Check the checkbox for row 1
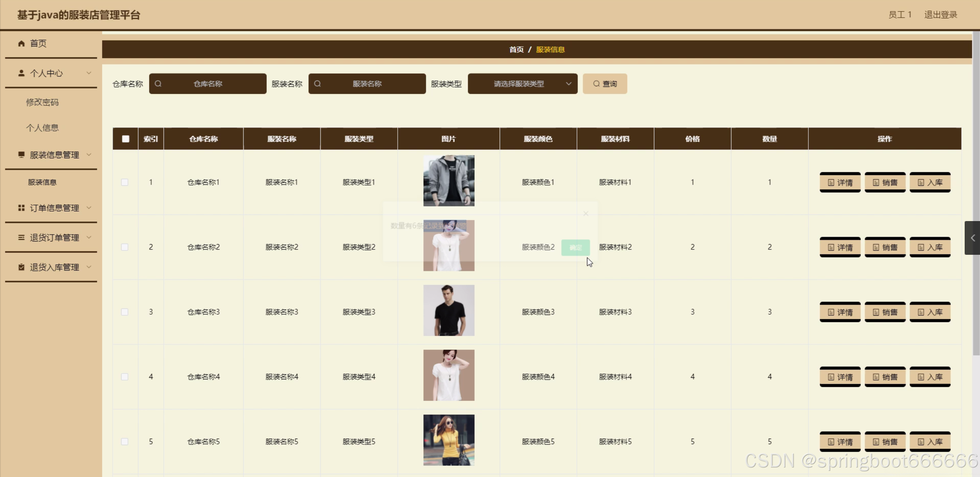The image size is (980, 477). pos(125,182)
